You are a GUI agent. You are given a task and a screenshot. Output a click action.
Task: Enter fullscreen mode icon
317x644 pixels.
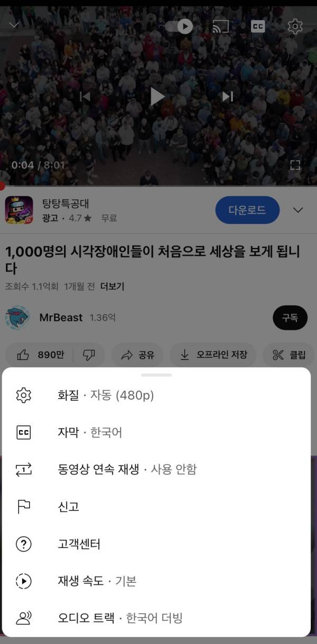(x=295, y=165)
